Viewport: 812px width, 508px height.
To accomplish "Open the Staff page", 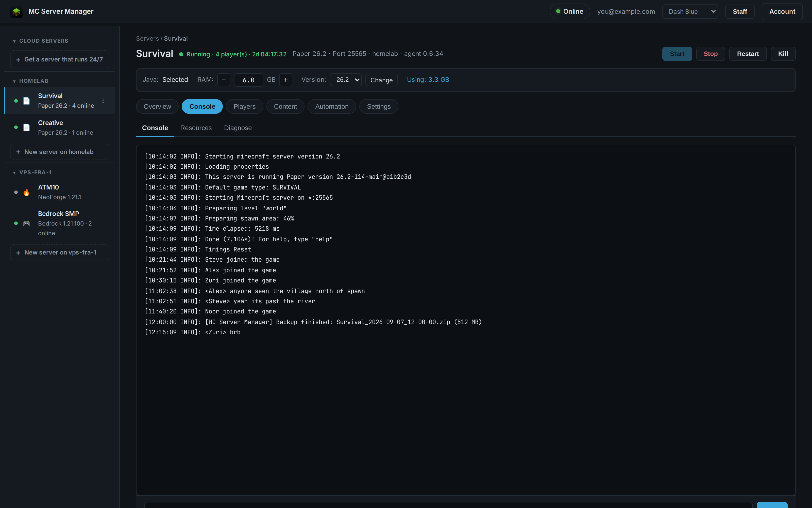I will (x=739, y=11).
